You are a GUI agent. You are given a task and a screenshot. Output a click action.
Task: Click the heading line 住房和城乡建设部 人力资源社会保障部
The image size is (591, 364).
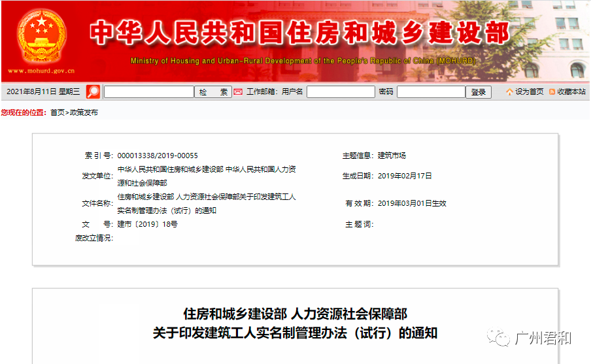pos(295,314)
